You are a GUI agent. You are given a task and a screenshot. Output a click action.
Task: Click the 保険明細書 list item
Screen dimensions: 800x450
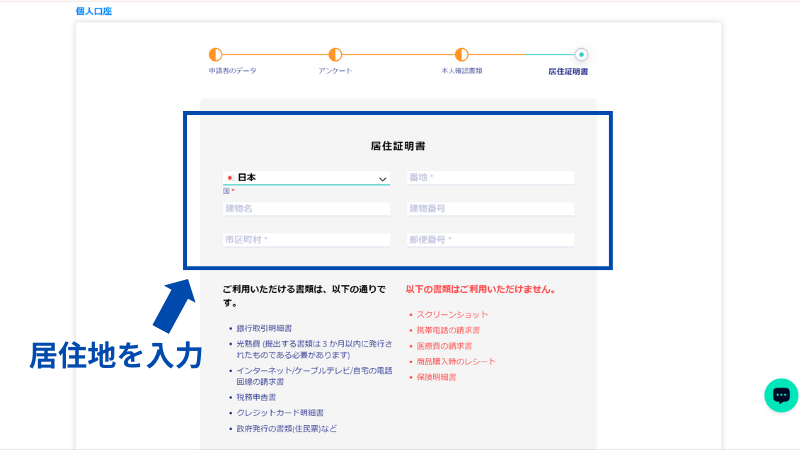(436, 377)
